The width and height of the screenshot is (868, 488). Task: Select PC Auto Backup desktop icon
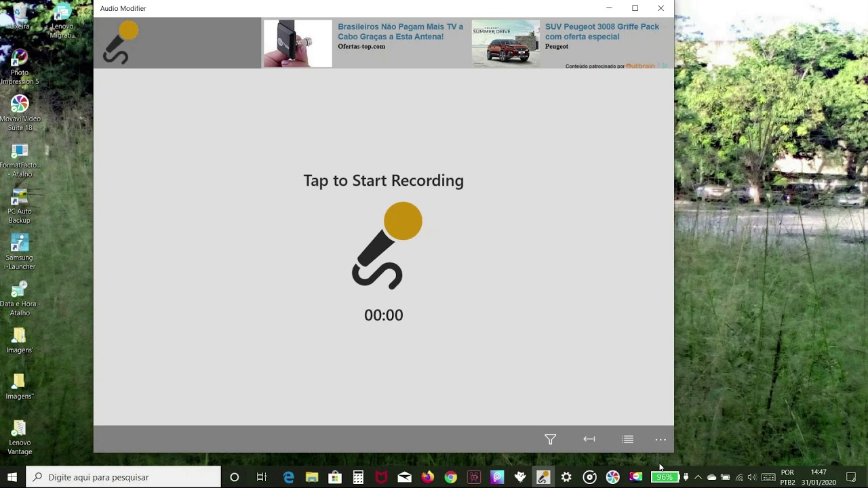point(20,205)
